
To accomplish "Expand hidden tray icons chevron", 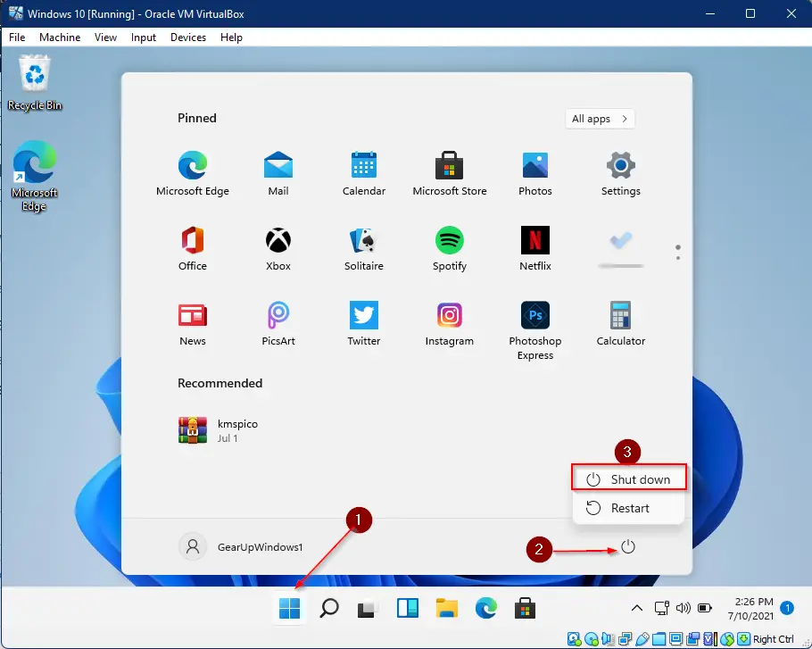I will [x=637, y=608].
